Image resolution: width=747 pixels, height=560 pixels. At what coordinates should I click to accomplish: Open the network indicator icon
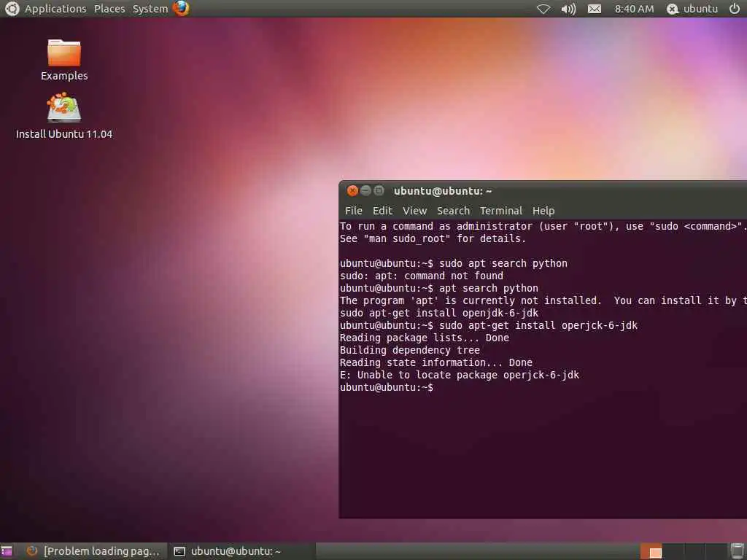click(x=543, y=9)
